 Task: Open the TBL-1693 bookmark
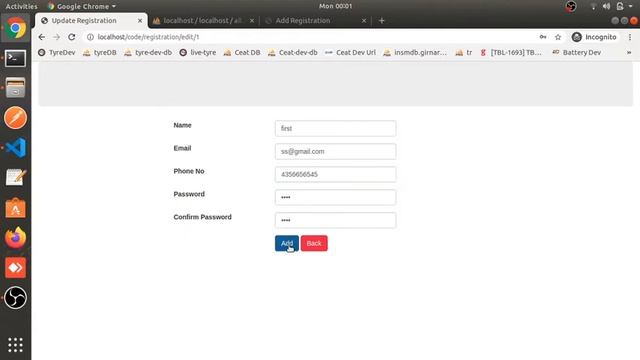point(511,53)
